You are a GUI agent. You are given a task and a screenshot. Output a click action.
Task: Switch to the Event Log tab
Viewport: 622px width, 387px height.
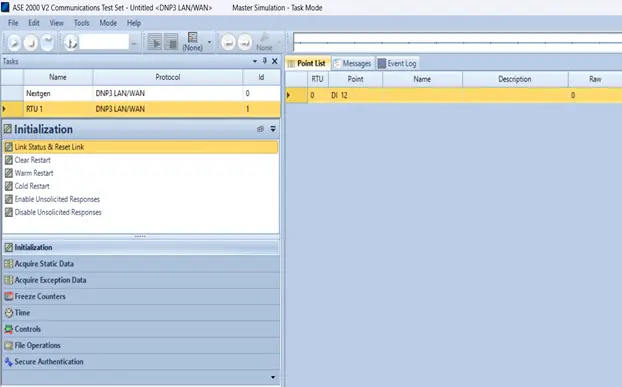[x=397, y=63]
